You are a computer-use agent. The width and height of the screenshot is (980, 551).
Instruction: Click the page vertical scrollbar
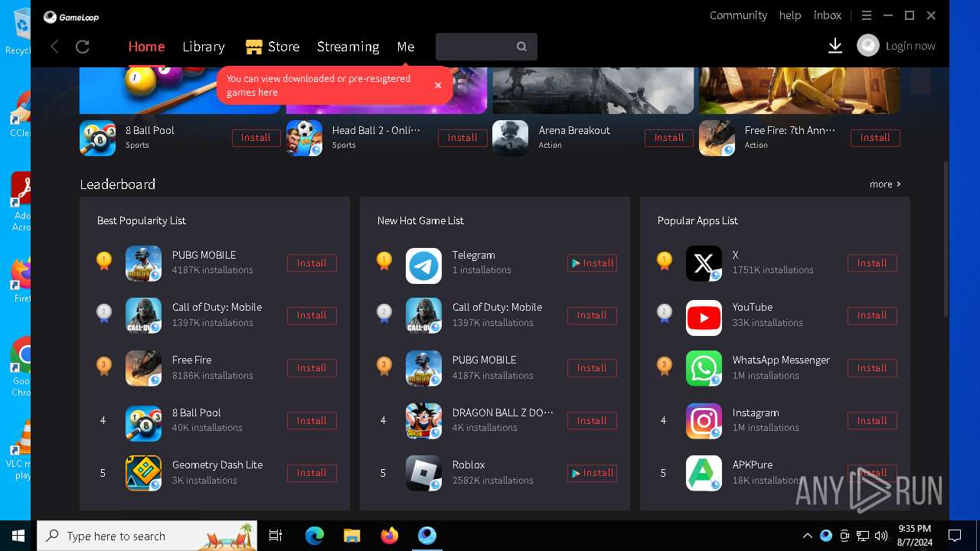pos(946,239)
